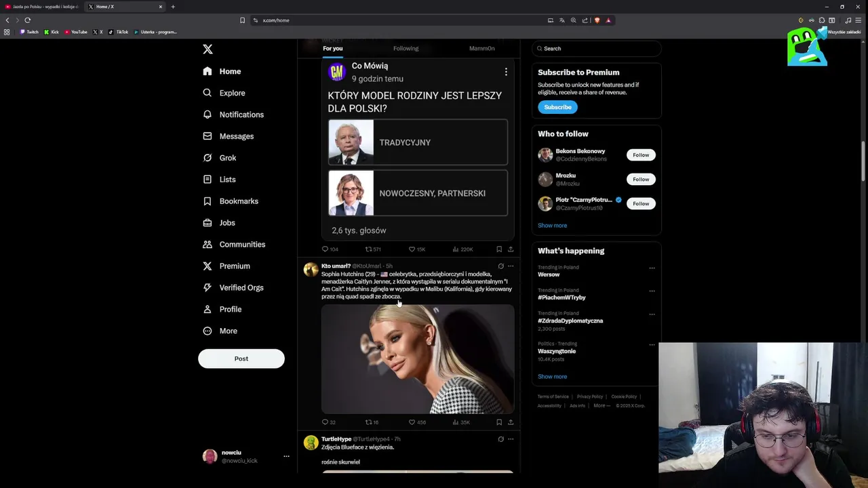Open more options on Kto umarł? post
Image resolution: width=868 pixels, height=488 pixels.
point(511,266)
